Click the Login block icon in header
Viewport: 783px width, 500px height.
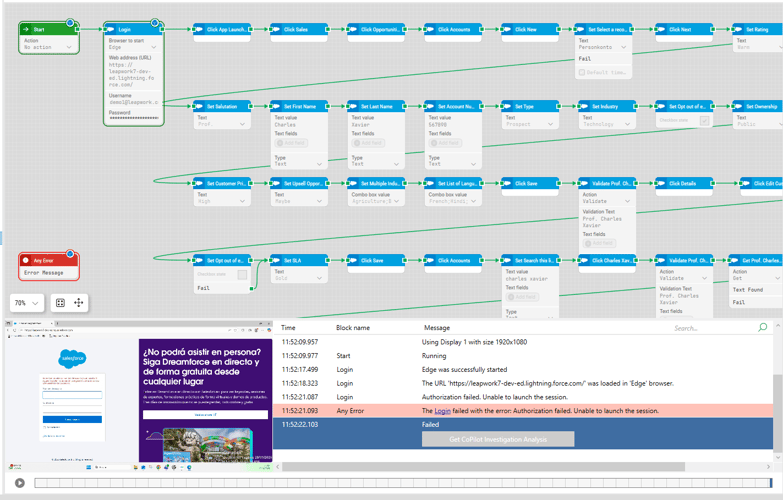(111, 29)
